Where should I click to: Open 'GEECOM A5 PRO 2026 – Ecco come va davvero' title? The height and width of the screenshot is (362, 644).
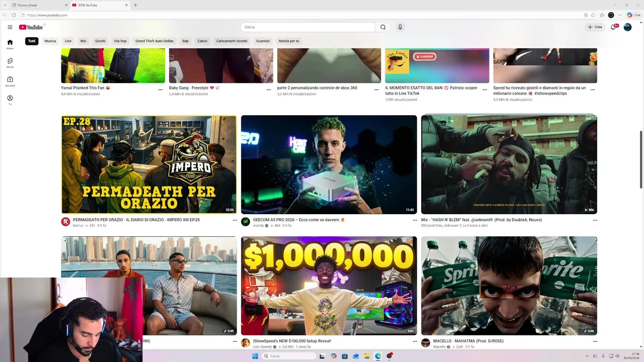299,220
